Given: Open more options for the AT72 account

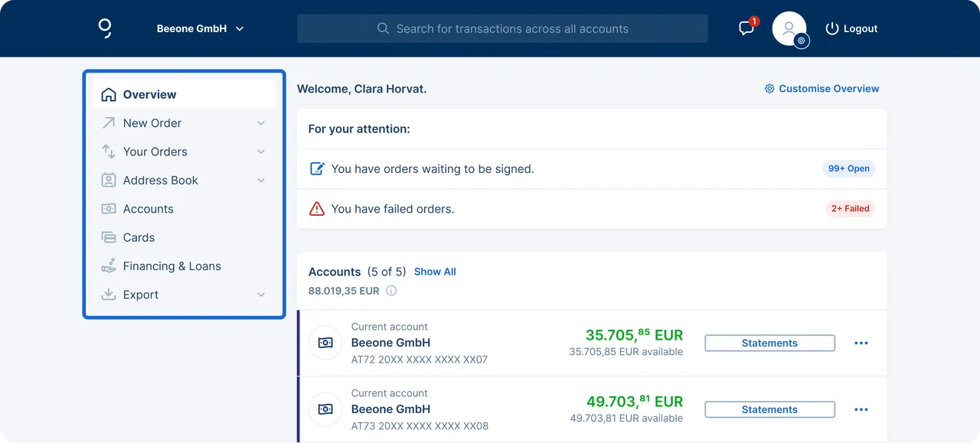Looking at the screenshot, I should (x=861, y=343).
